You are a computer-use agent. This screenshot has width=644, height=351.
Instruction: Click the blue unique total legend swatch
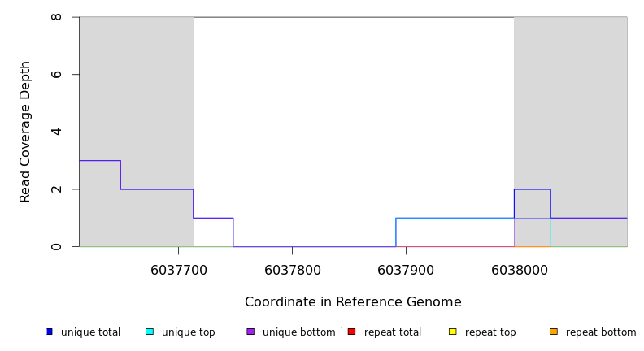coord(50,331)
